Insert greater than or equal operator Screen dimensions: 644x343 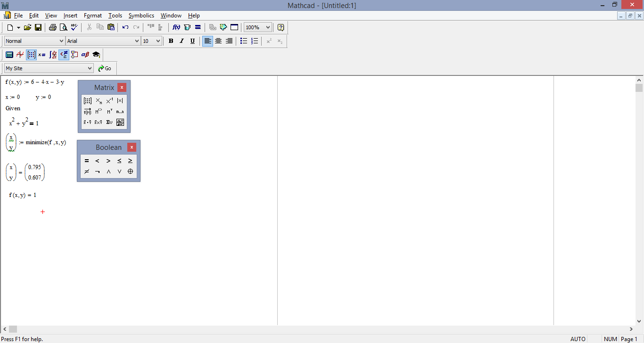[x=130, y=161]
